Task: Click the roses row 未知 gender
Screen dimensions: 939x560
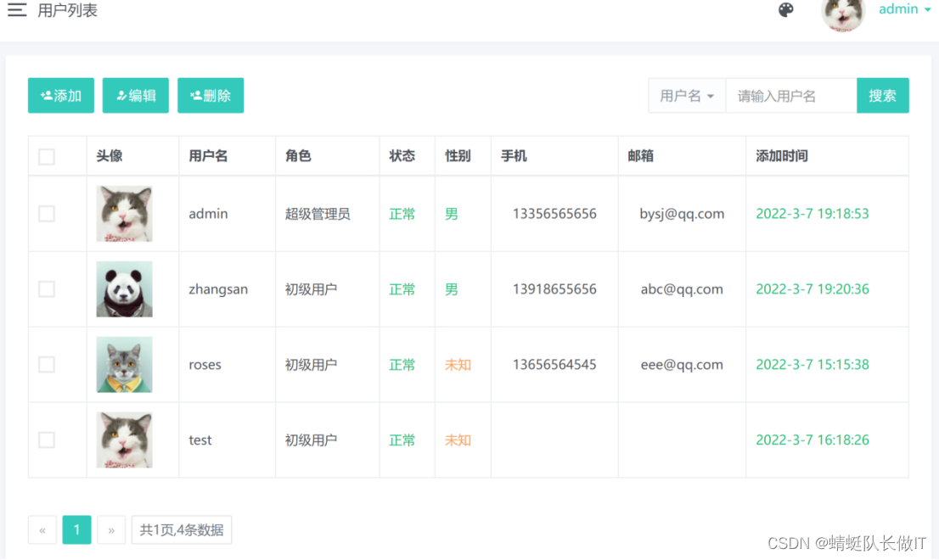Action: point(458,364)
